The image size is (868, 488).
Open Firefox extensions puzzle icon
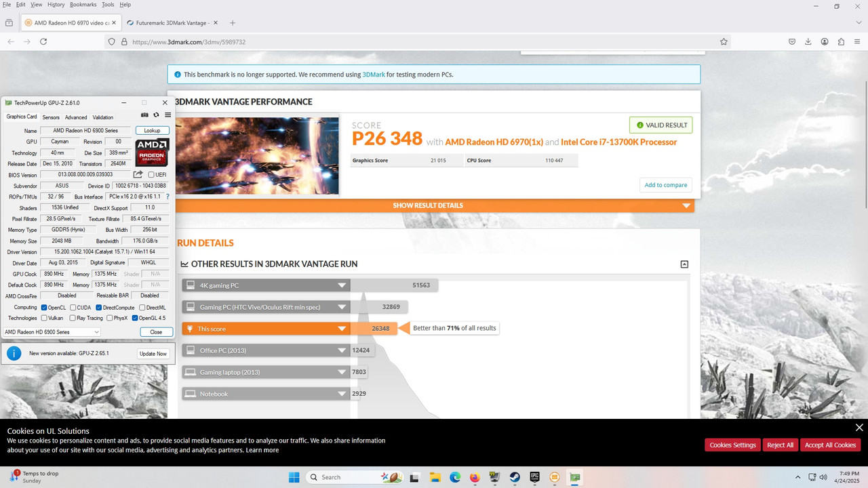841,41
